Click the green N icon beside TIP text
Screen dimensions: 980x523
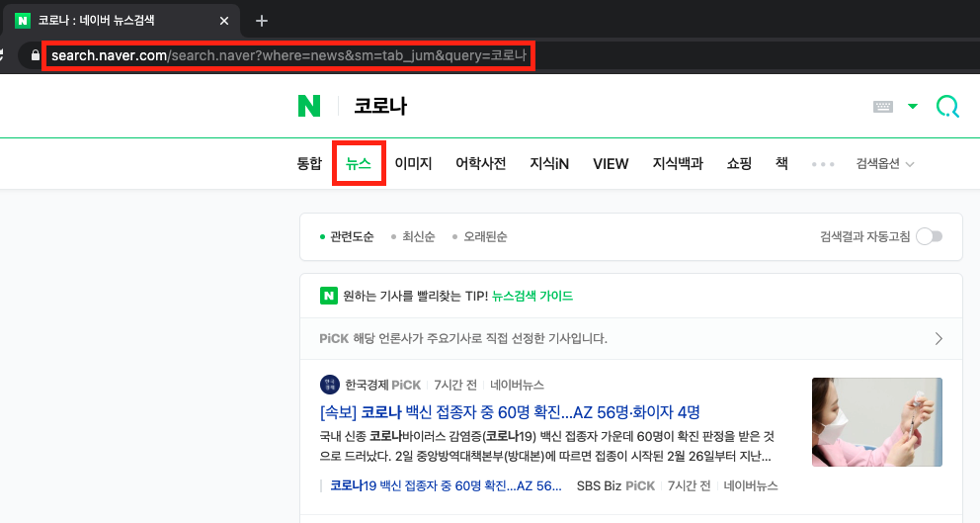(329, 296)
